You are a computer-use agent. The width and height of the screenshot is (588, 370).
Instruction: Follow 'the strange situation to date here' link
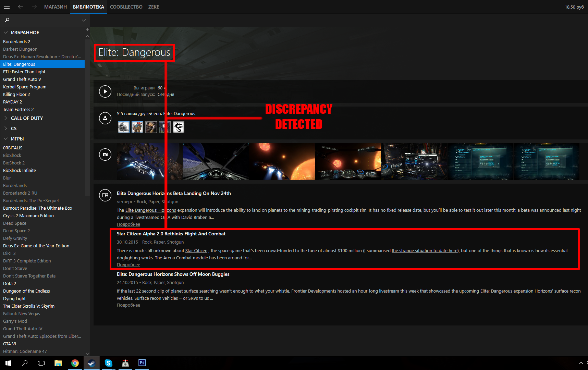point(425,251)
